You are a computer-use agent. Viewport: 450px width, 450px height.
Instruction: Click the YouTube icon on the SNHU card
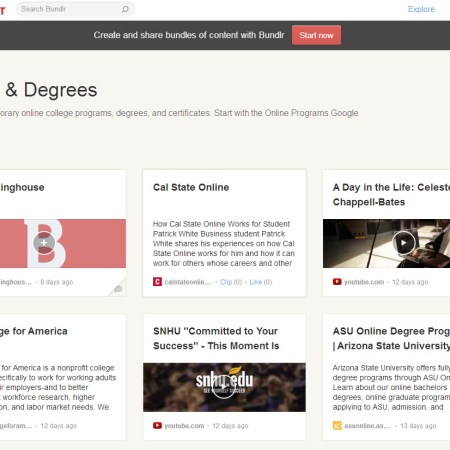157,426
